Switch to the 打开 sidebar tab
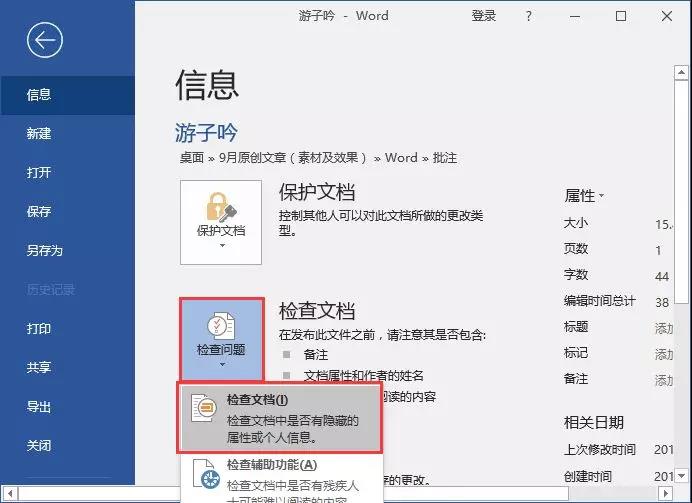 39,173
